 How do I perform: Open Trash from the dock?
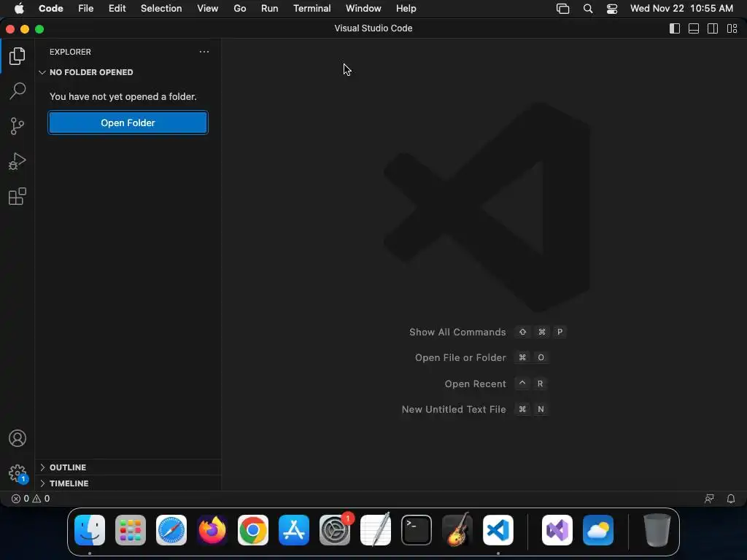coord(657,530)
